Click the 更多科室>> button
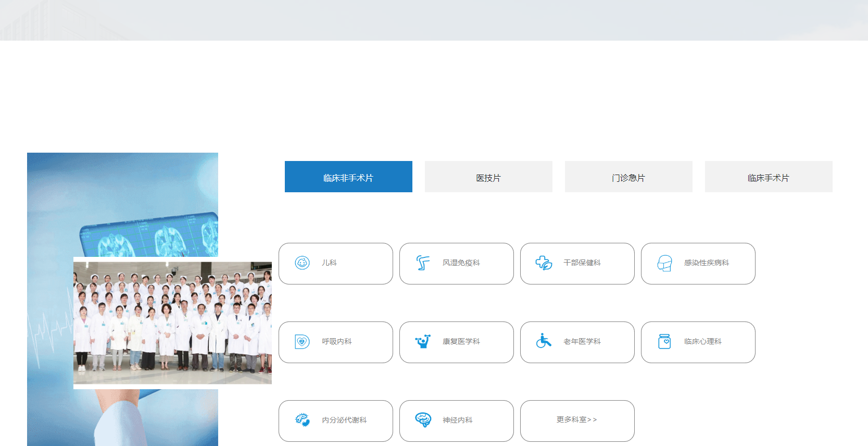The image size is (868, 446). click(x=577, y=421)
